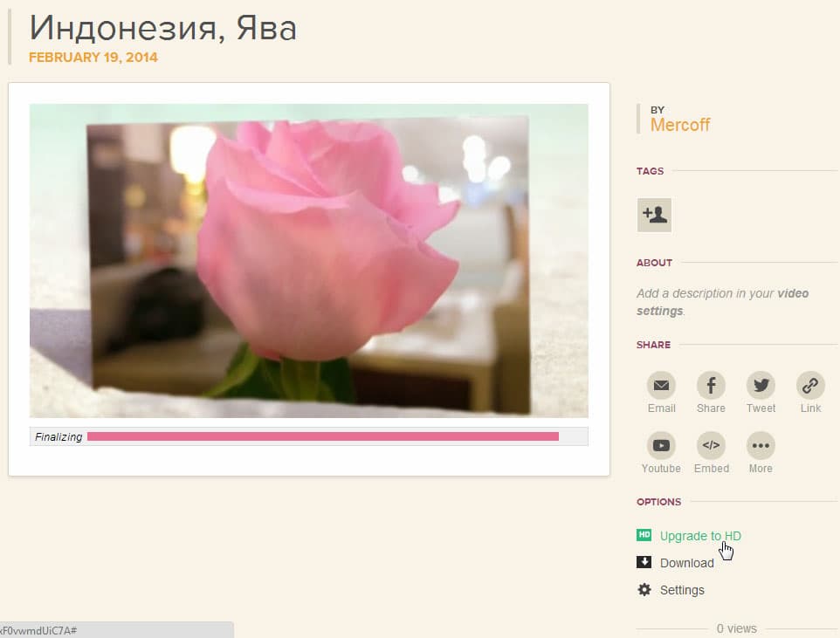Click the rose video preview thumbnail
This screenshot has height=638, width=840.
(x=308, y=261)
